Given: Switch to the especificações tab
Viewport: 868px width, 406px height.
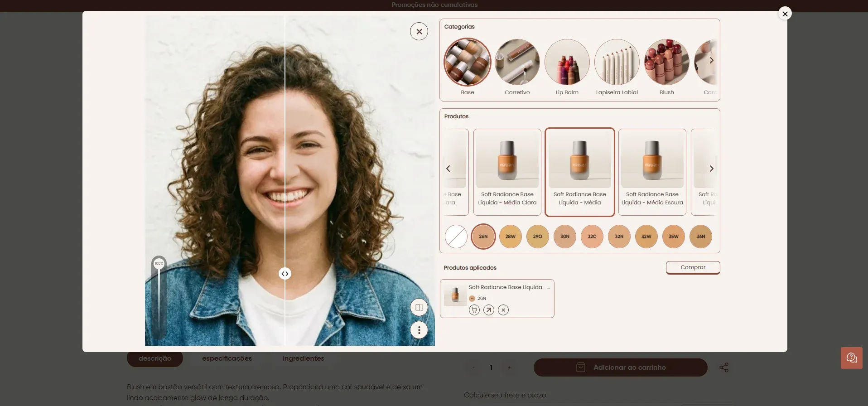Looking at the screenshot, I should 227,358.
